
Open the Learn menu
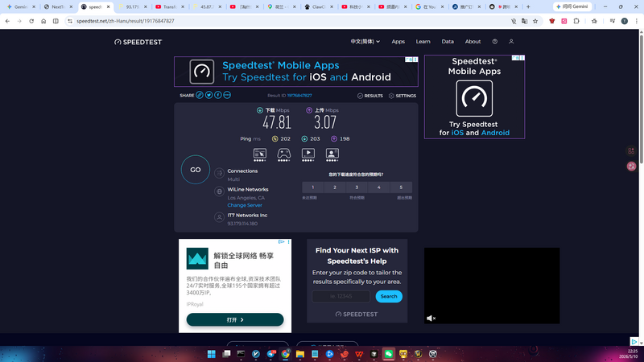click(423, 42)
